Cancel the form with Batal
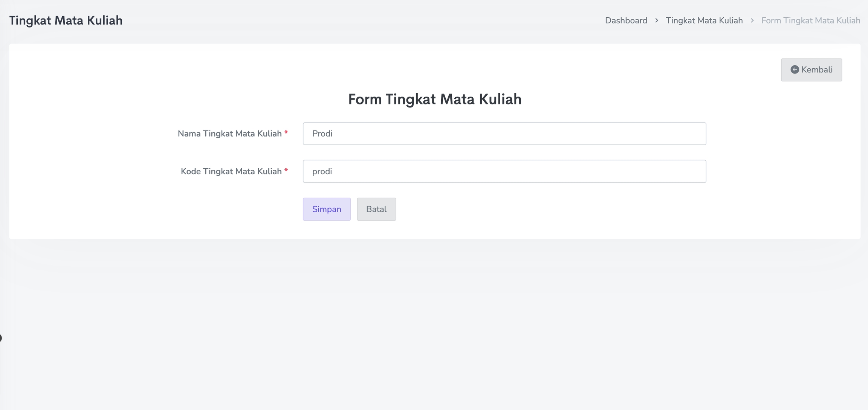Viewport: 868px width, 410px height. point(376,209)
